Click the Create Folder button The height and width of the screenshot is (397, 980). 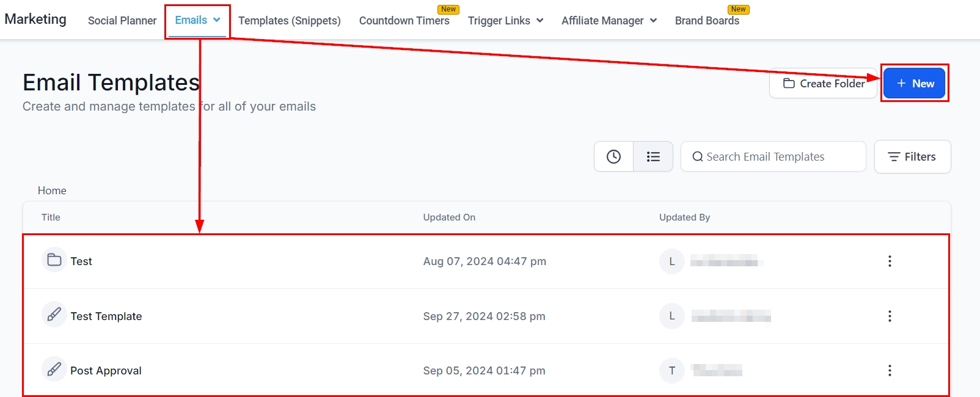click(x=824, y=83)
